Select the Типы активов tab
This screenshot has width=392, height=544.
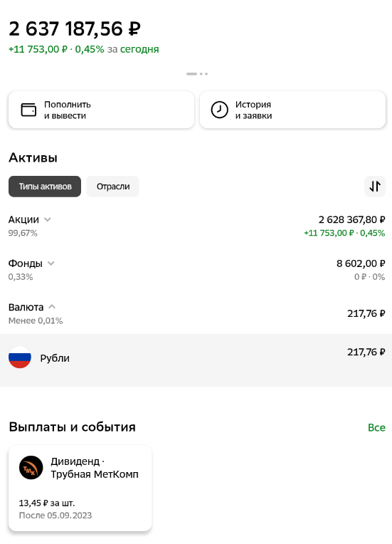pyautogui.click(x=45, y=187)
